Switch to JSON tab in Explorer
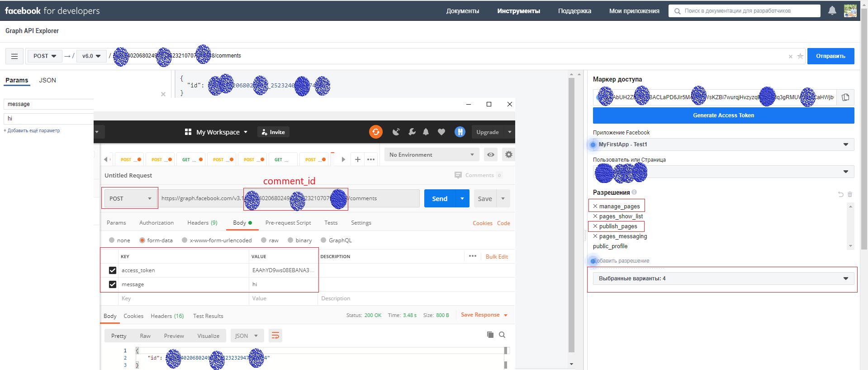The image size is (868, 370). 47,80
